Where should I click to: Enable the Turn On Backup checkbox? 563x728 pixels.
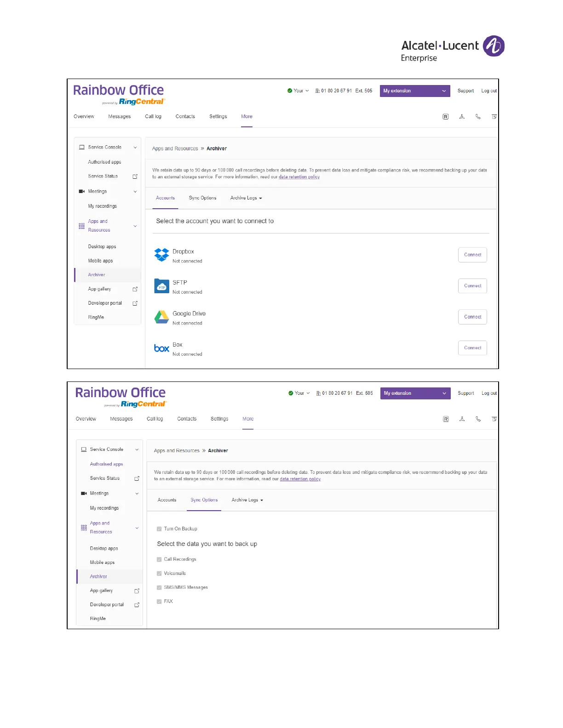pyautogui.click(x=159, y=529)
